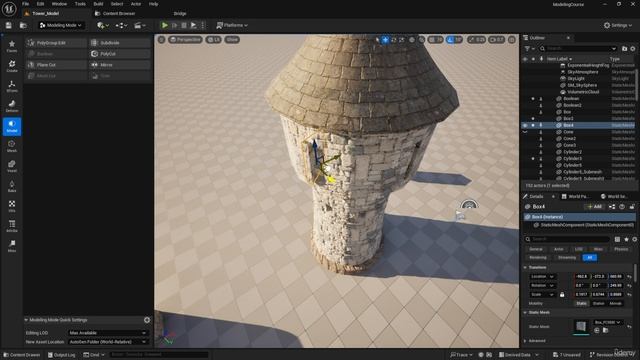
Task: Activate the Translate gizmo mode in viewport
Action: point(385,40)
